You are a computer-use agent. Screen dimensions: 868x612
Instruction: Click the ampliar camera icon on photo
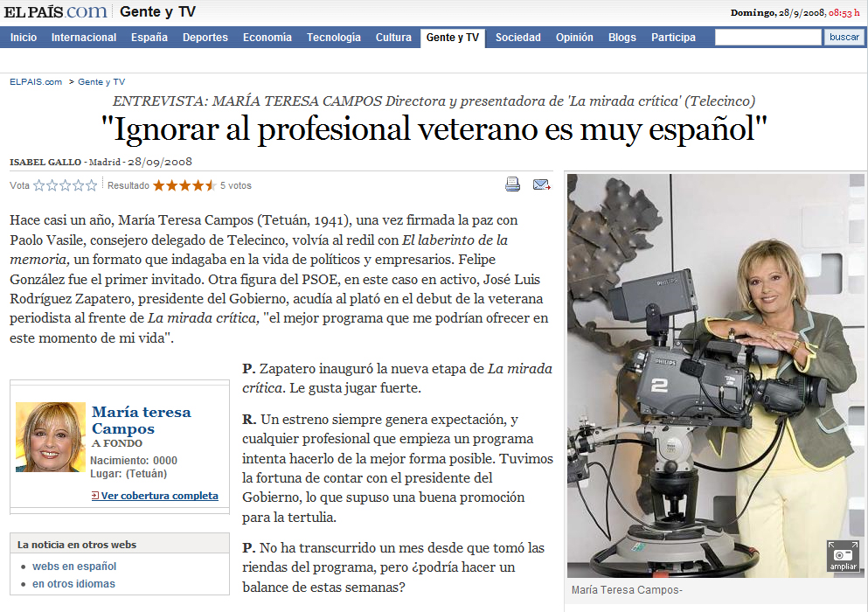point(844,555)
